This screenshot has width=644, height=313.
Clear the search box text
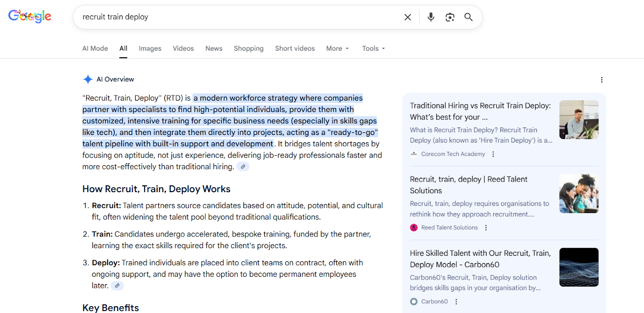click(407, 17)
